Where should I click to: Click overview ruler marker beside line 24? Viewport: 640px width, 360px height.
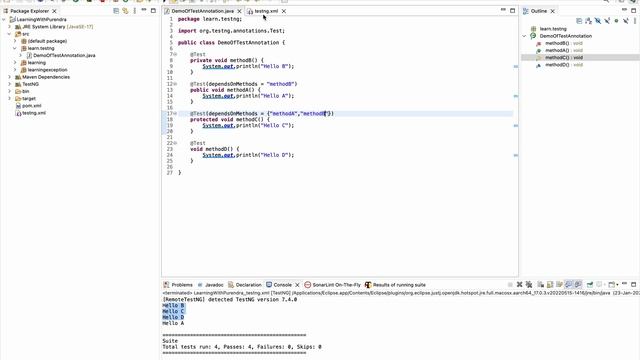click(516, 155)
